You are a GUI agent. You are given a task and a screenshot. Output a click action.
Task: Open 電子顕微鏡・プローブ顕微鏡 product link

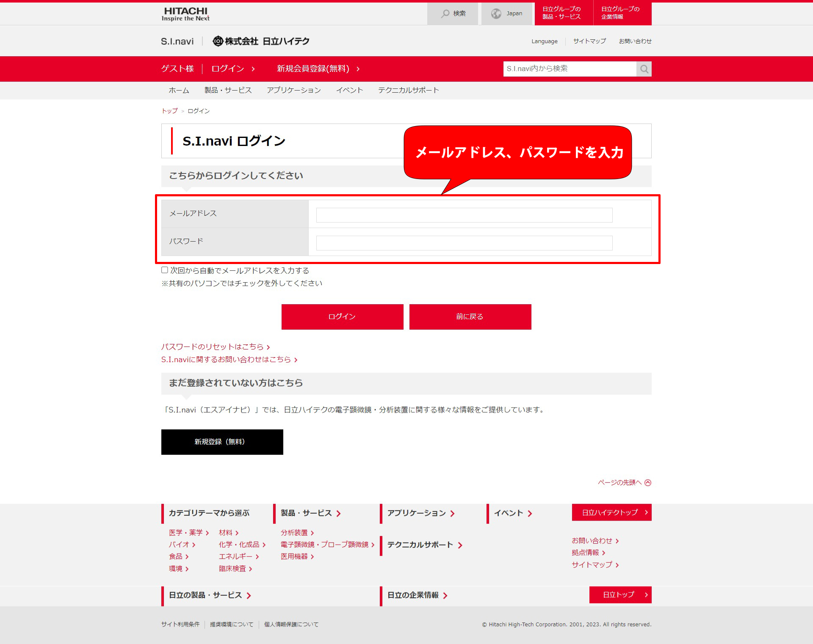[328, 545]
